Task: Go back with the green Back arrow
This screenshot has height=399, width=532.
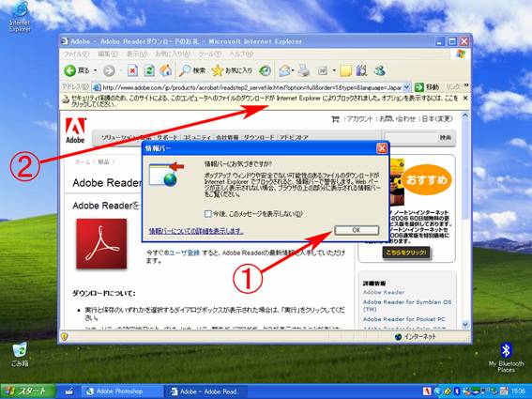Action: pyautogui.click(x=70, y=70)
